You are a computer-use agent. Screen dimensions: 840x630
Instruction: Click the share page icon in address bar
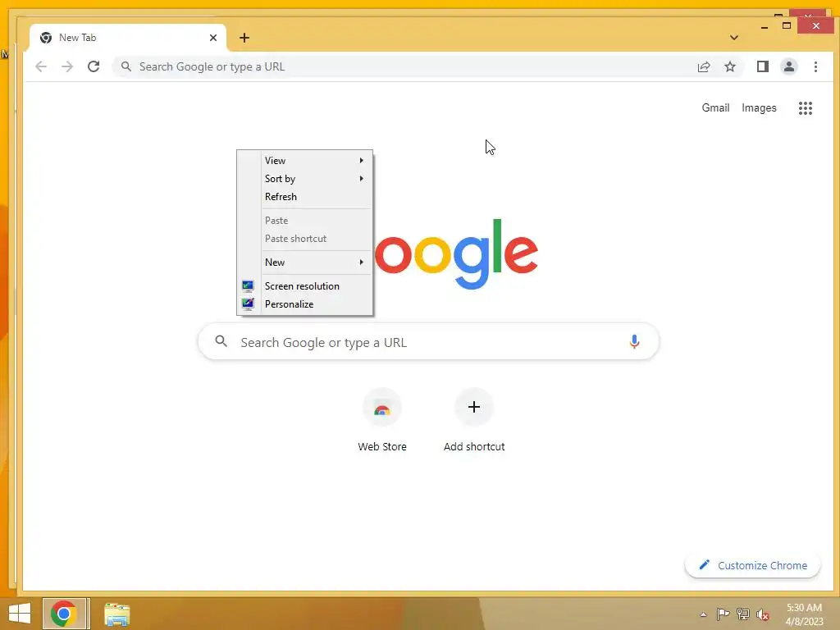tap(703, 66)
